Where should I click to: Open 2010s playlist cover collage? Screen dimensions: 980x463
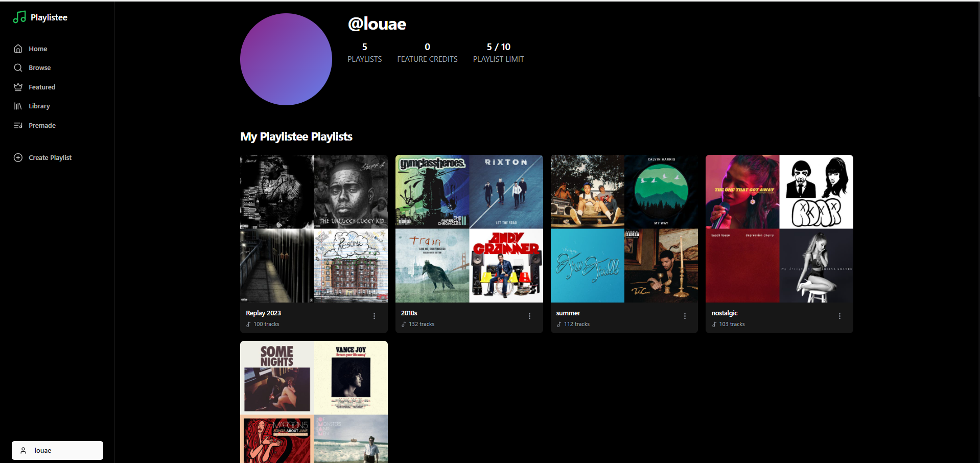(x=469, y=228)
